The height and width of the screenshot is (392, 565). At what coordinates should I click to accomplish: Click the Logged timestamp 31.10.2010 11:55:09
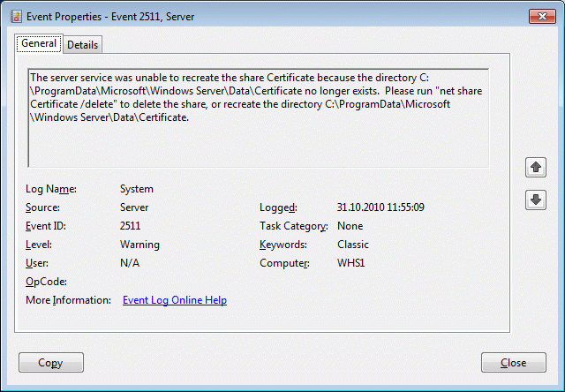tap(380, 207)
